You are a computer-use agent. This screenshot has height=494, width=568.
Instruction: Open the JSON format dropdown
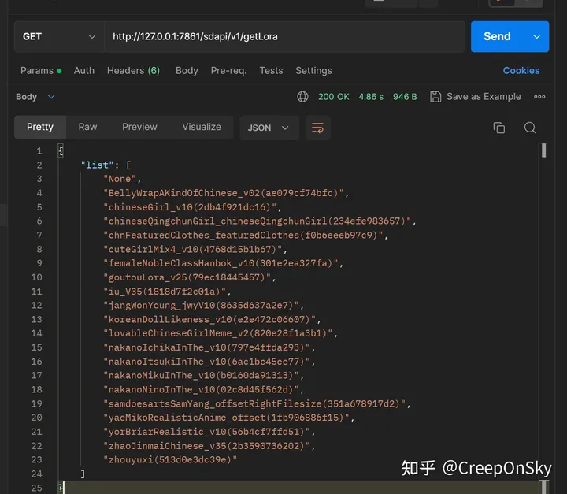click(x=268, y=128)
